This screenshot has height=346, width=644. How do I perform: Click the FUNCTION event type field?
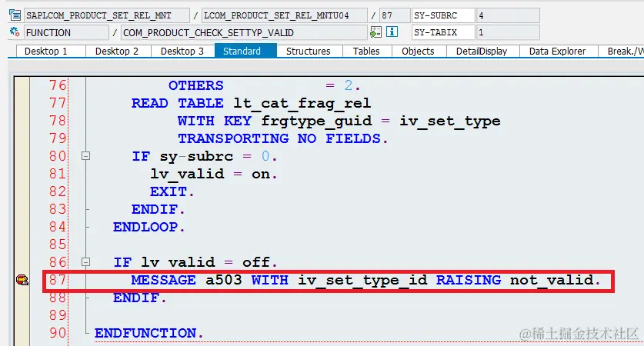66,32
